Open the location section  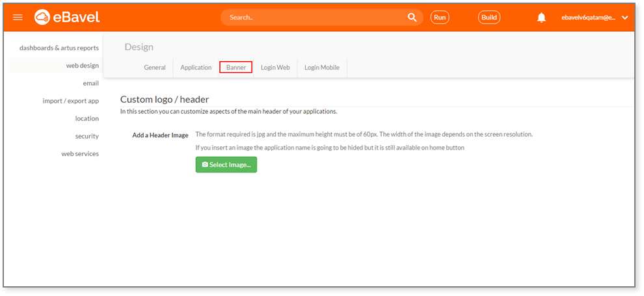[x=87, y=118]
